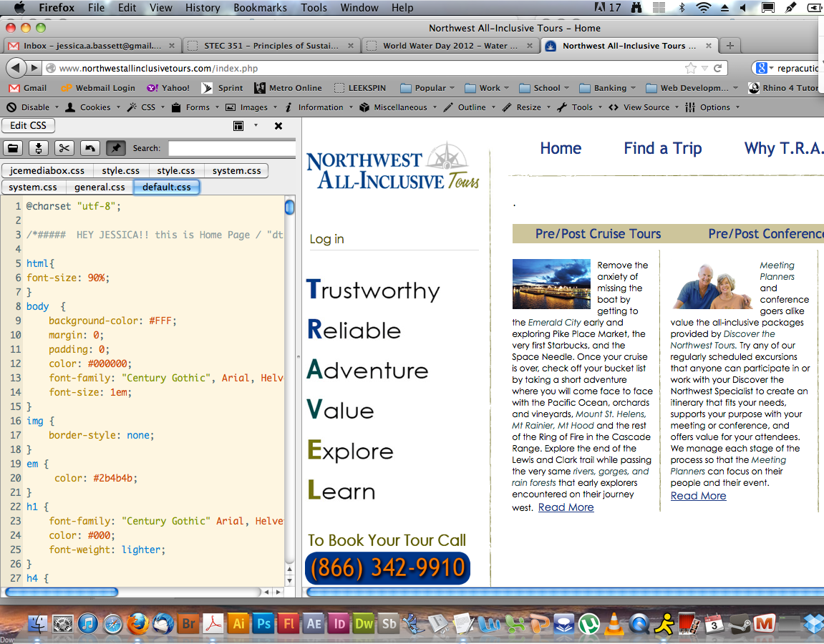The image size is (824, 644).
Task: Expand the School bookmarks folder
Action: coord(544,88)
